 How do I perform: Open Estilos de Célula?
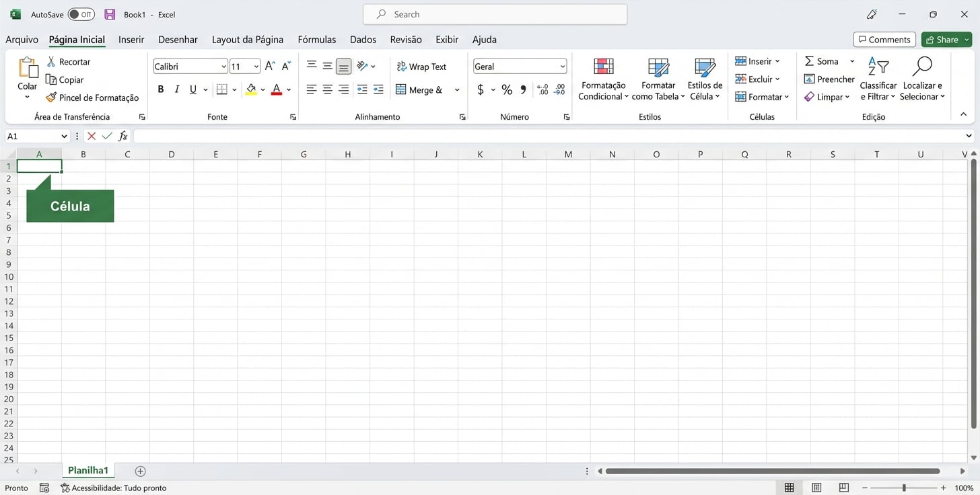click(x=705, y=79)
